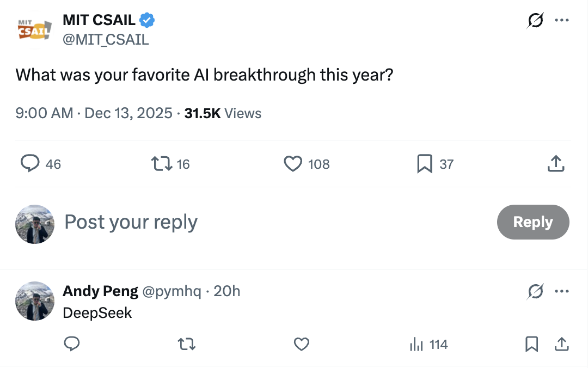Like the MIT CSAIL post via heart icon
Image resolution: width=588 pixels, height=368 pixels.
tap(293, 163)
